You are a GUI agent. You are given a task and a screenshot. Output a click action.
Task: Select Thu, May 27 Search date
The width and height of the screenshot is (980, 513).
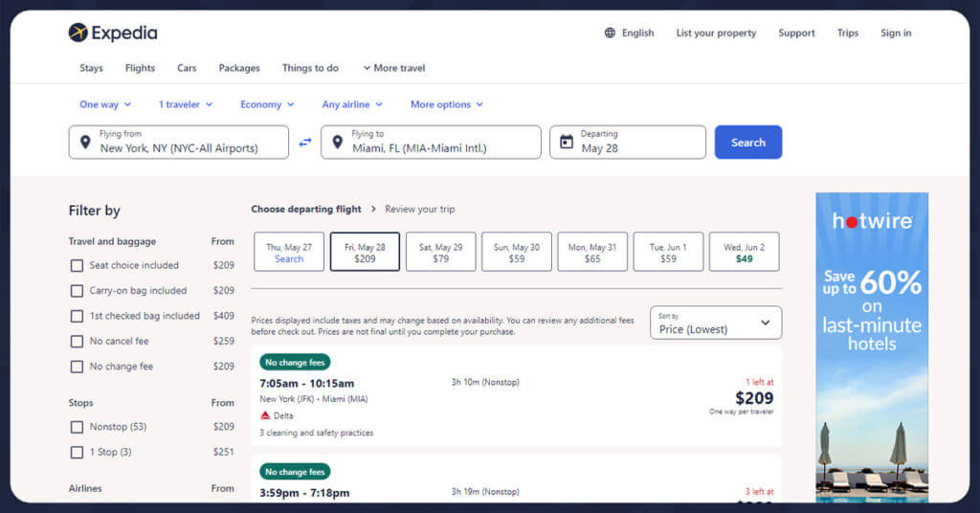pyautogui.click(x=289, y=252)
